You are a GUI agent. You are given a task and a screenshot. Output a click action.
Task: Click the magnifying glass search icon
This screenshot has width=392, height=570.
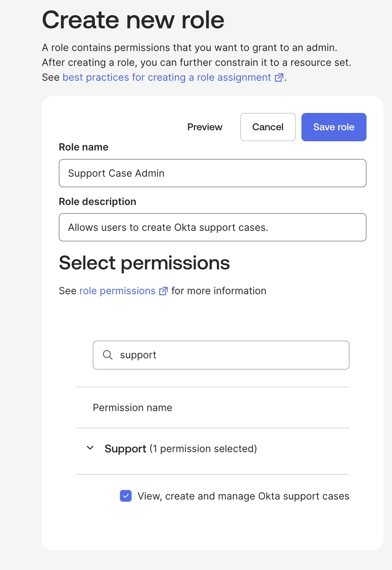coord(108,355)
